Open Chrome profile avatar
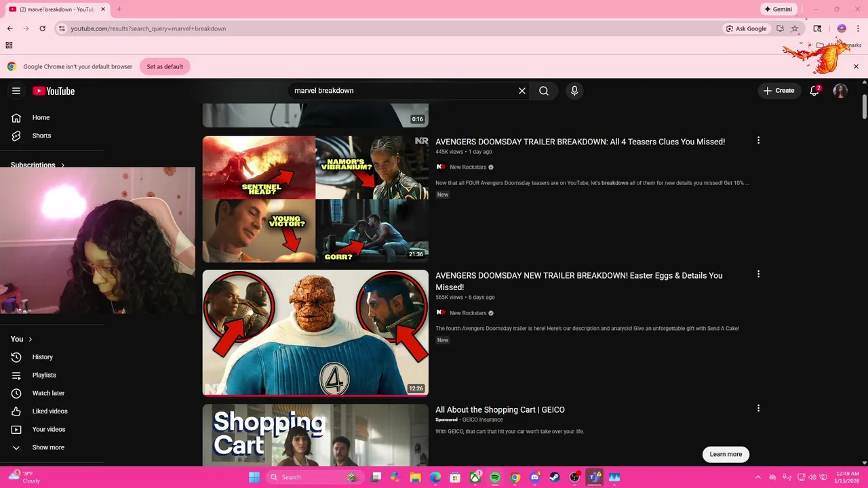Viewport: 868px width, 488px height. click(842, 28)
